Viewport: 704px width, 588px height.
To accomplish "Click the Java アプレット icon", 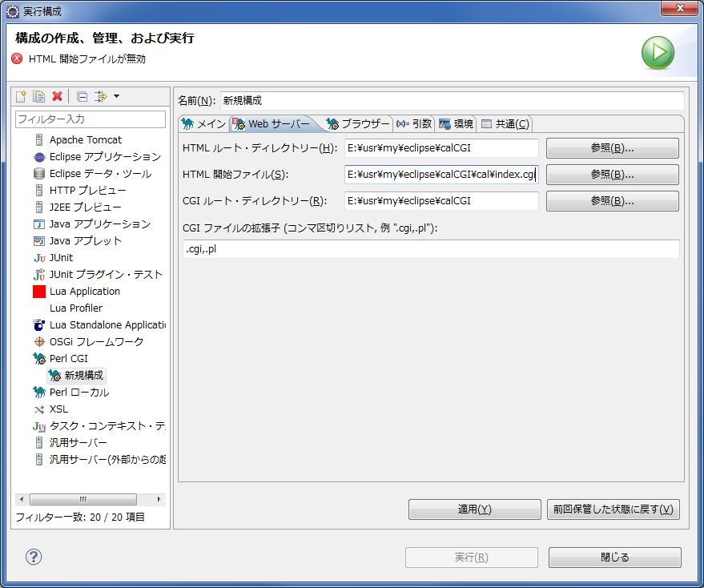I will coord(39,241).
